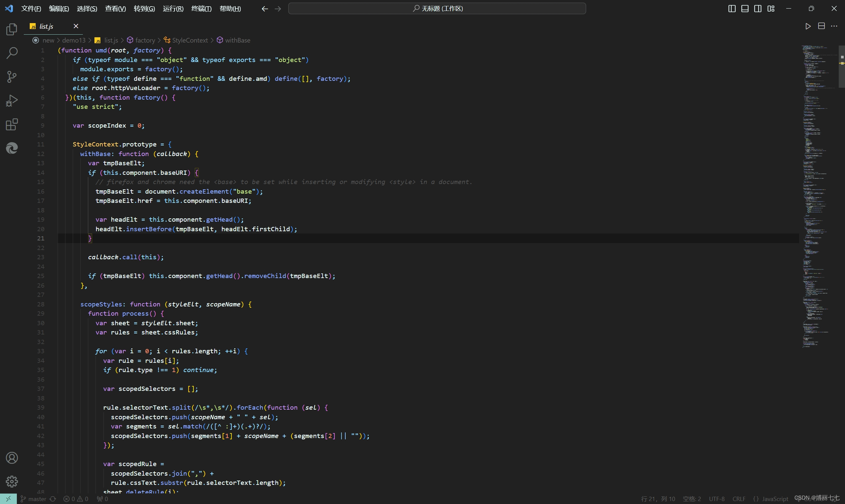Open the Manage gear settings icon
This screenshot has width=845, height=504.
[12, 481]
